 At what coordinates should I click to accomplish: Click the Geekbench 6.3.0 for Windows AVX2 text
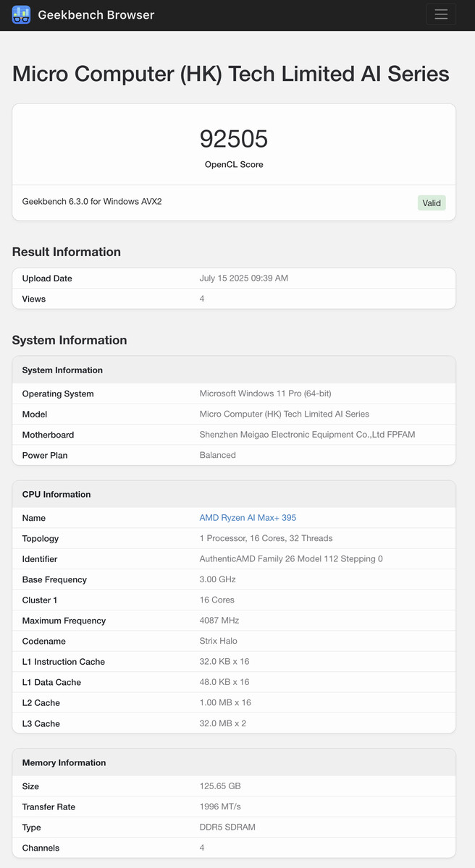click(x=92, y=201)
